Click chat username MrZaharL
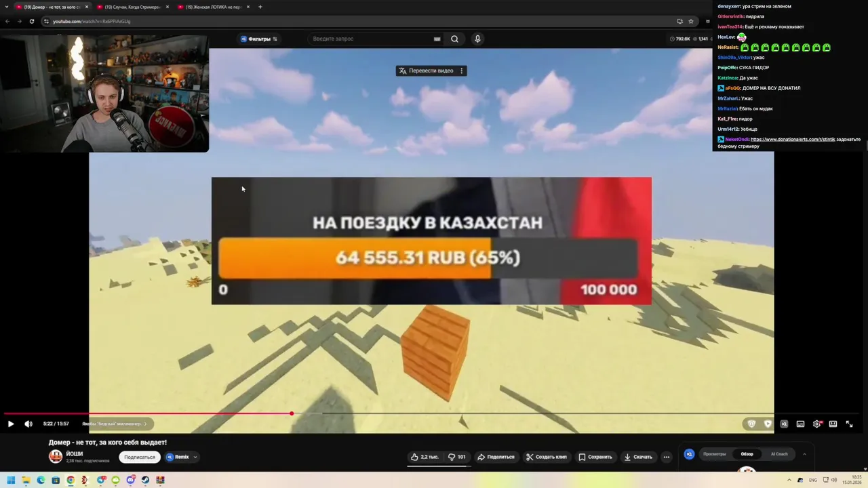The height and width of the screenshot is (488, 868). (x=728, y=98)
